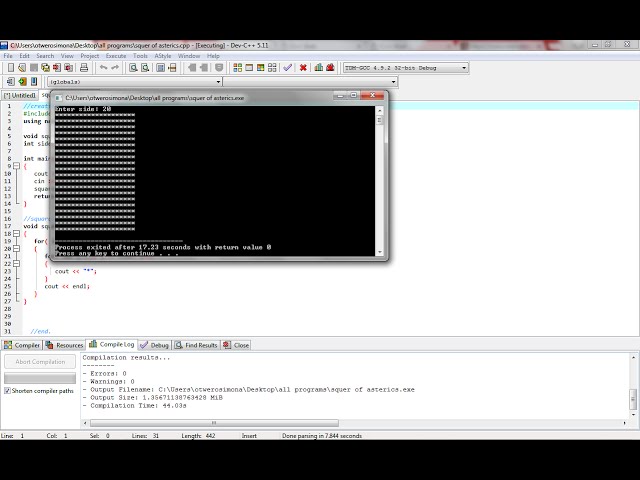The height and width of the screenshot is (480, 640).
Task: Switch to the Untitled1 editor tab
Action: click(20, 96)
